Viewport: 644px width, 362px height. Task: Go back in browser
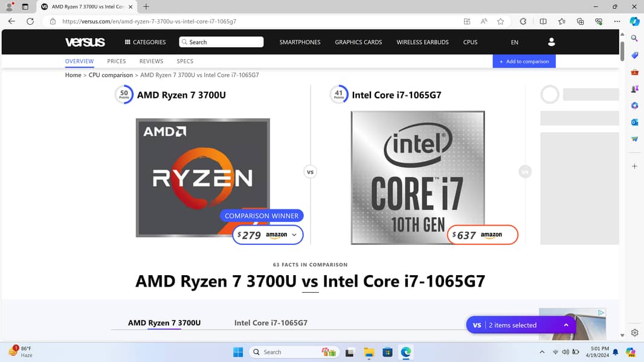click(x=11, y=21)
